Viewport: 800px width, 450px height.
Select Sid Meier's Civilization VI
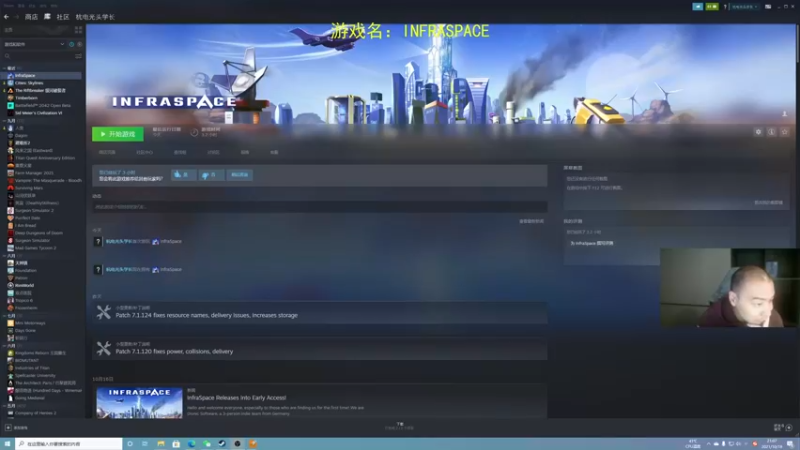41,113
